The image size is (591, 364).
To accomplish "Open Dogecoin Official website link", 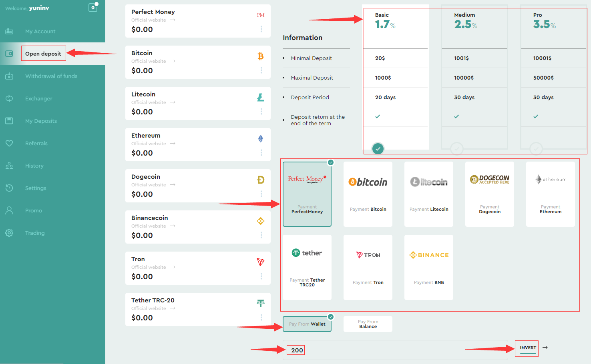I will click(153, 185).
